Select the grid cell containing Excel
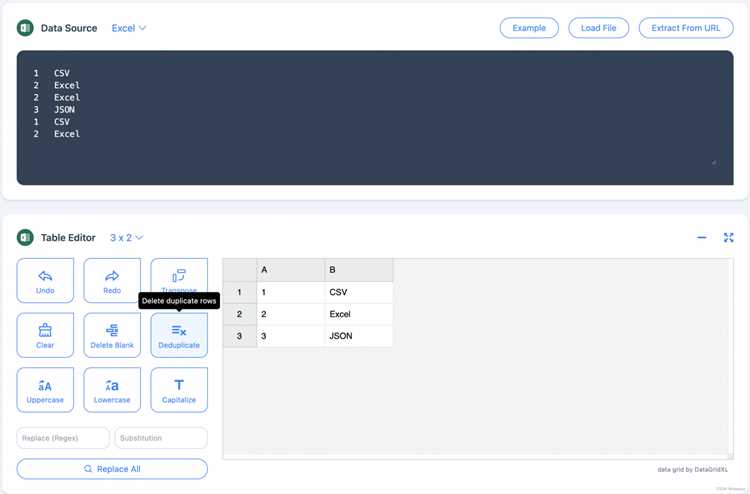The image size is (750, 494). click(359, 314)
